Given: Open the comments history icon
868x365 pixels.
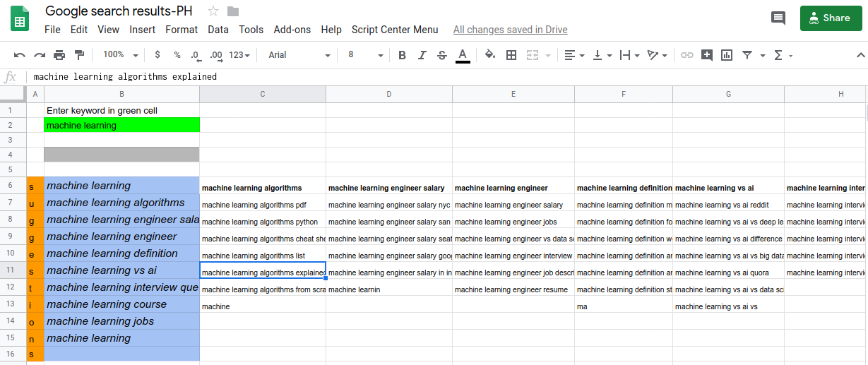Looking at the screenshot, I should (x=778, y=18).
